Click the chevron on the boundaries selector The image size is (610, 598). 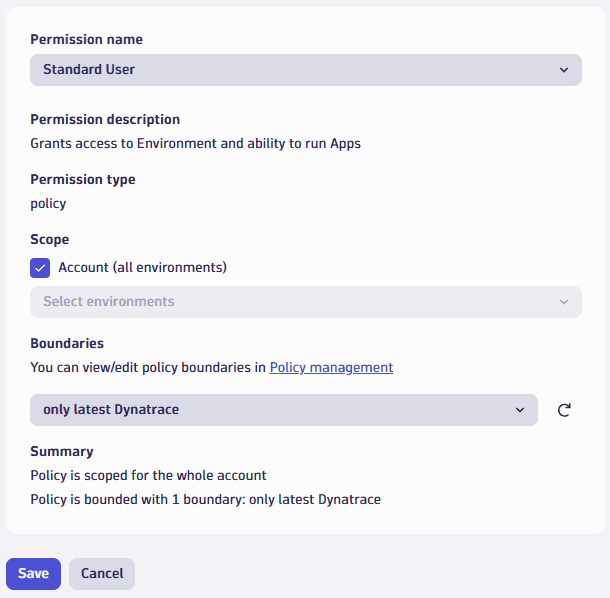coord(520,410)
